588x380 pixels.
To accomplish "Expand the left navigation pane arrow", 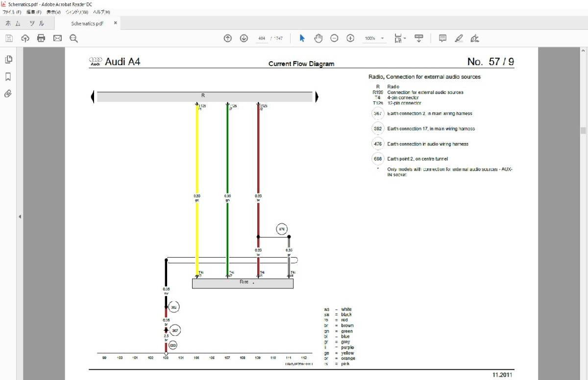I will [x=20, y=216].
